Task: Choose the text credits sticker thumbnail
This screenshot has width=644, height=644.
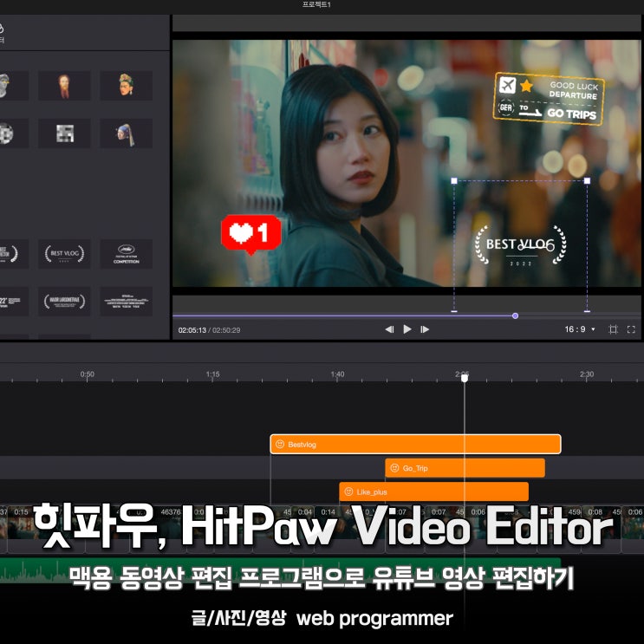Action: tap(126, 302)
